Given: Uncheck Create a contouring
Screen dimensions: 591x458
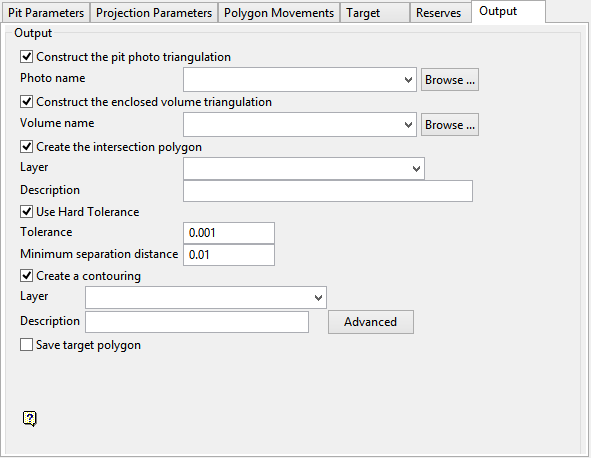Looking at the screenshot, I should [26, 276].
